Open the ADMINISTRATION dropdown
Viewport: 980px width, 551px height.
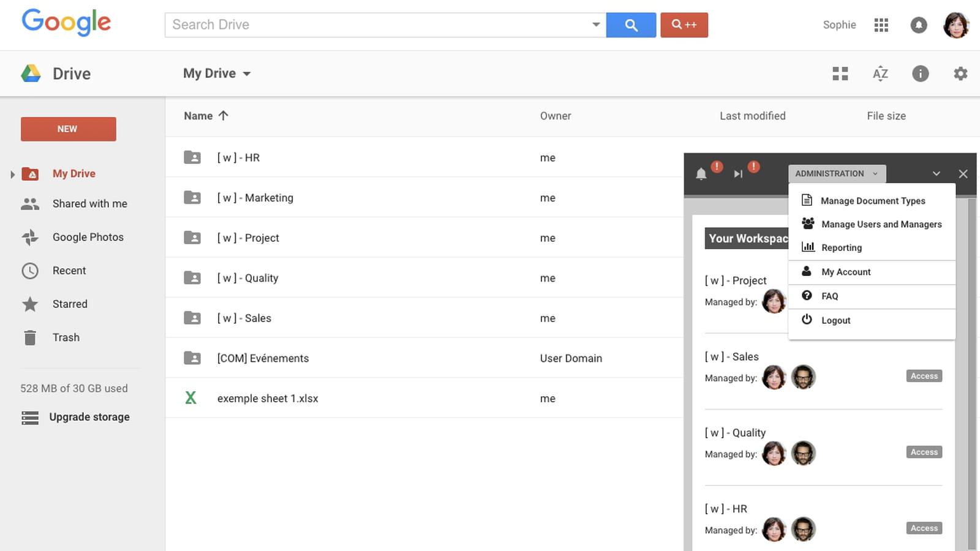(837, 174)
